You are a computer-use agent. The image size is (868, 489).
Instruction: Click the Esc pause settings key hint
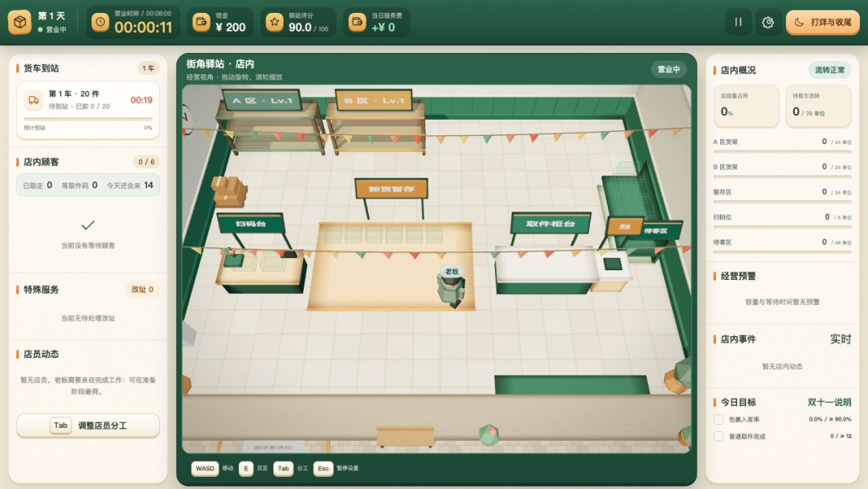pyautogui.click(x=323, y=469)
